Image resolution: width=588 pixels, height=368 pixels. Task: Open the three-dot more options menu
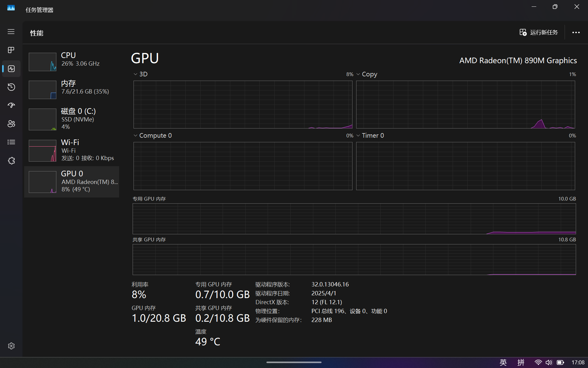pos(576,33)
